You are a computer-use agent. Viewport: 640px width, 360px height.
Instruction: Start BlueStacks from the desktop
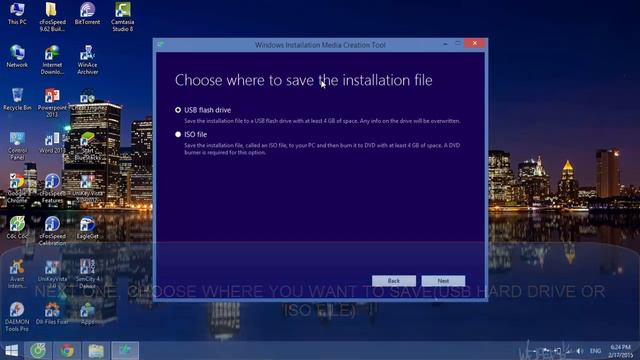(87, 145)
